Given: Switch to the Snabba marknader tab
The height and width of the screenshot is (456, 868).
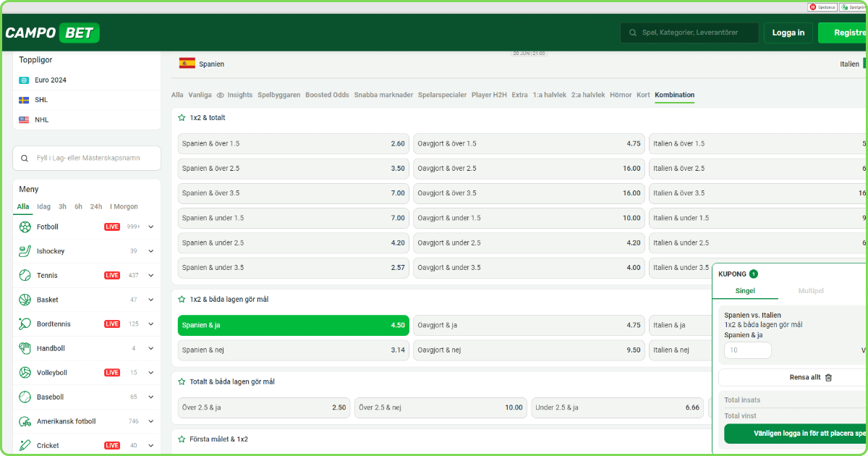Looking at the screenshot, I should [383, 95].
